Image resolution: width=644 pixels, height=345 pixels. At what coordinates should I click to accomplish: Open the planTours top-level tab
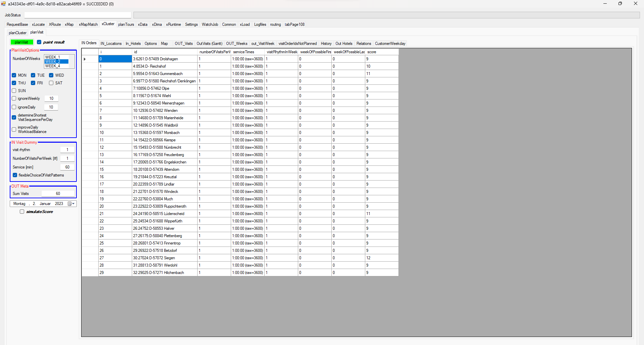(x=126, y=24)
